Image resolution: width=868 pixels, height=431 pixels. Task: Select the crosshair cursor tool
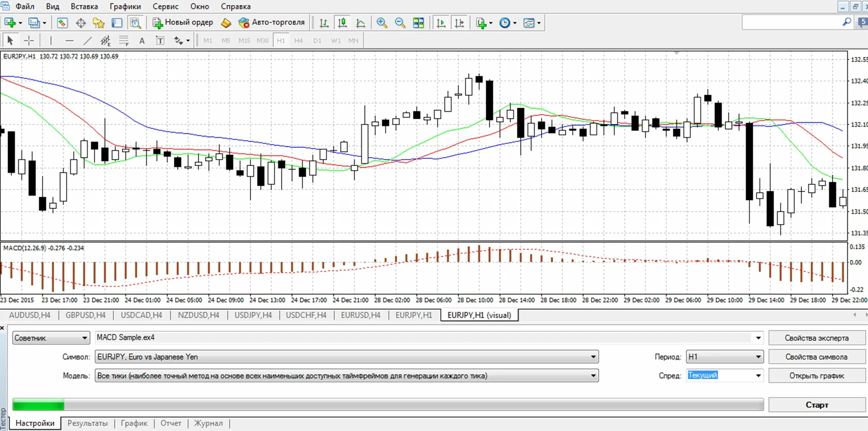pos(29,41)
